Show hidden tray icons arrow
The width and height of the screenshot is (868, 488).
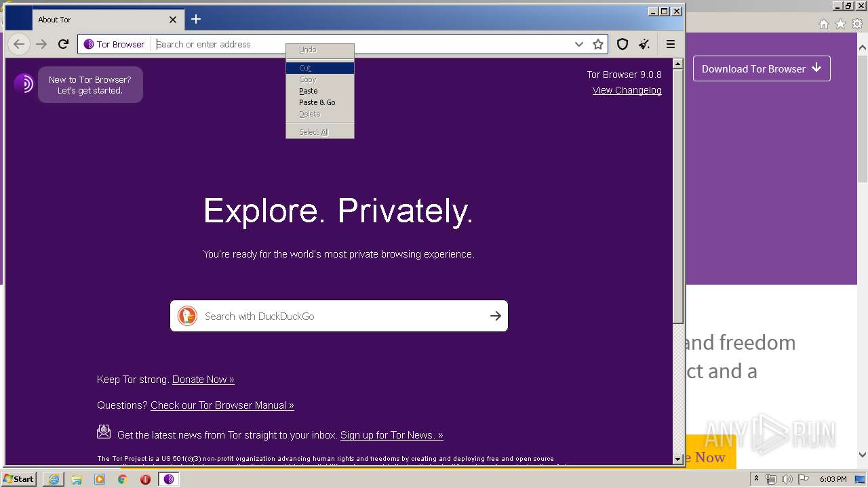[756, 479]
